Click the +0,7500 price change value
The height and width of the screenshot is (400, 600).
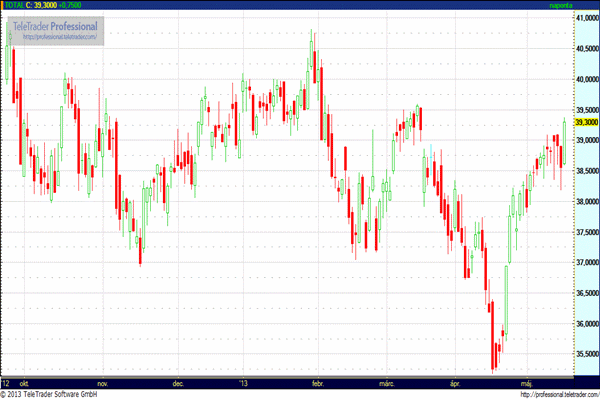click(x=80, y=5)
